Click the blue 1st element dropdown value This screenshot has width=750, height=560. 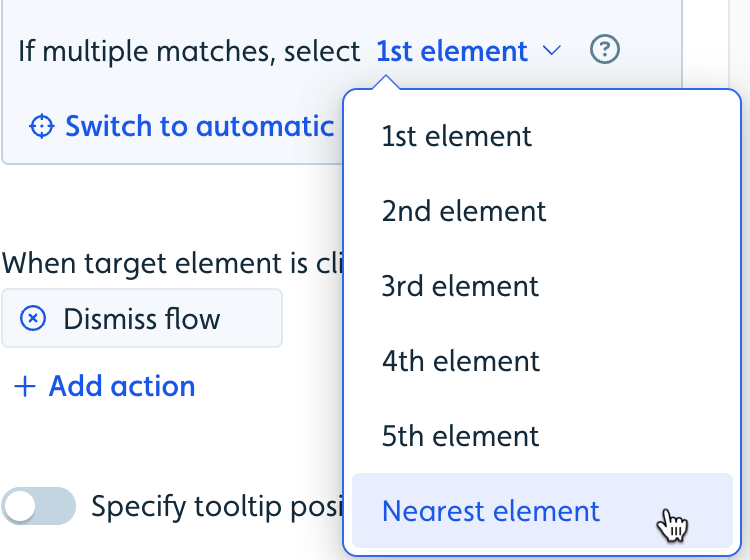point(452,51)
